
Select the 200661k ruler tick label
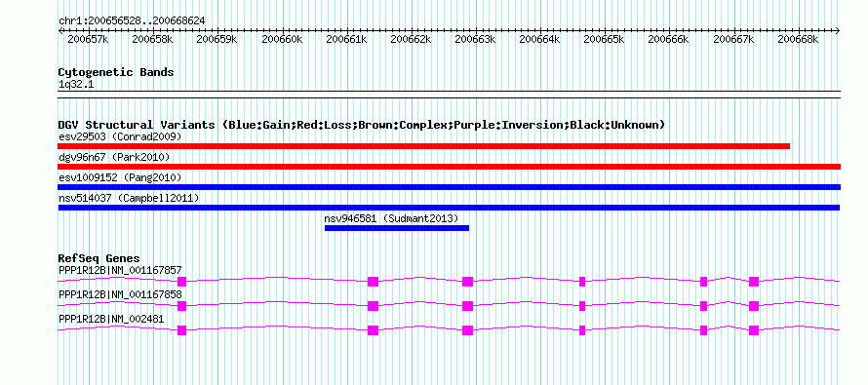tap(346, 39)
